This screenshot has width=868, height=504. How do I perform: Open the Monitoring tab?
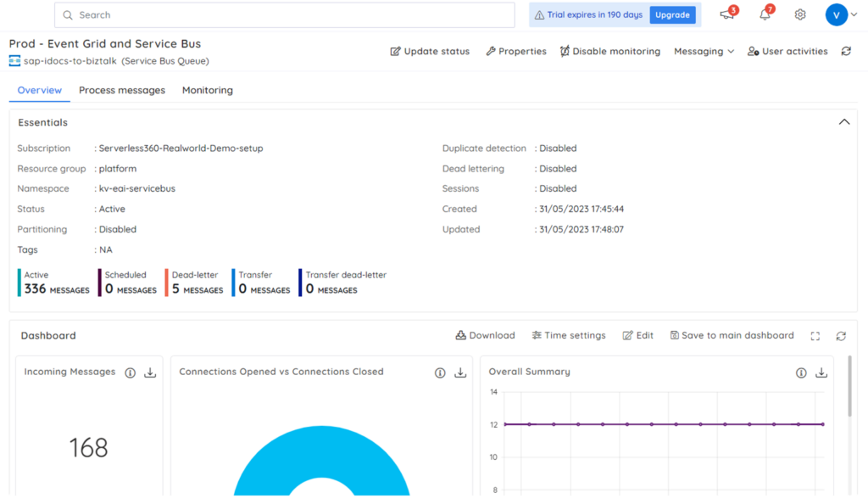pyautogui.click(x=207, y=90)
